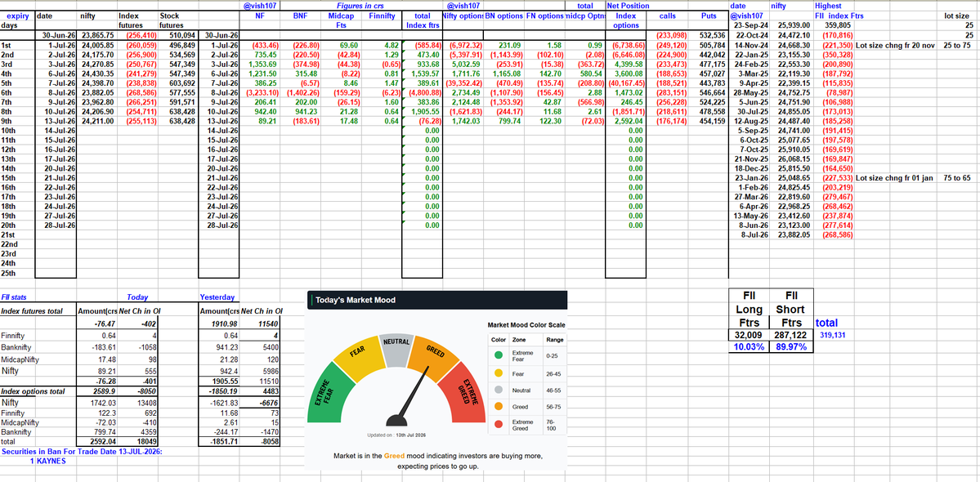
Task: Select the nifty cell 23,865.75
Action: (x=97, y=36)
